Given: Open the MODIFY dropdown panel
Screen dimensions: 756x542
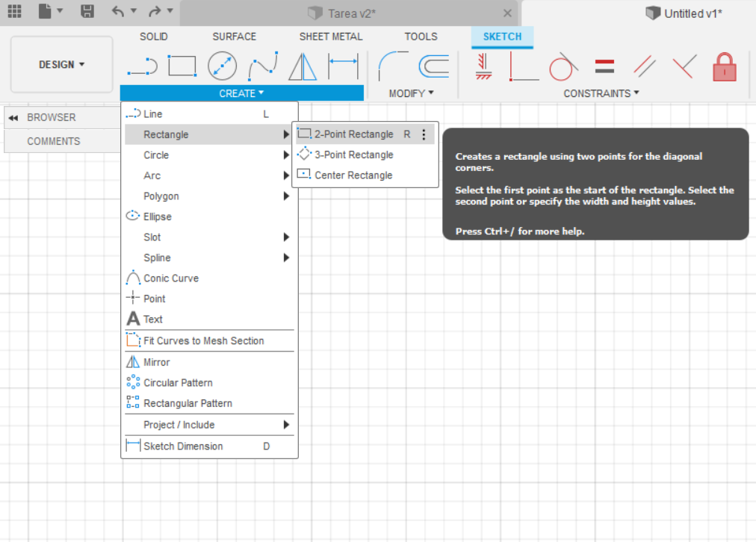Looking at the screenshot, I should [x=412, y=93].
